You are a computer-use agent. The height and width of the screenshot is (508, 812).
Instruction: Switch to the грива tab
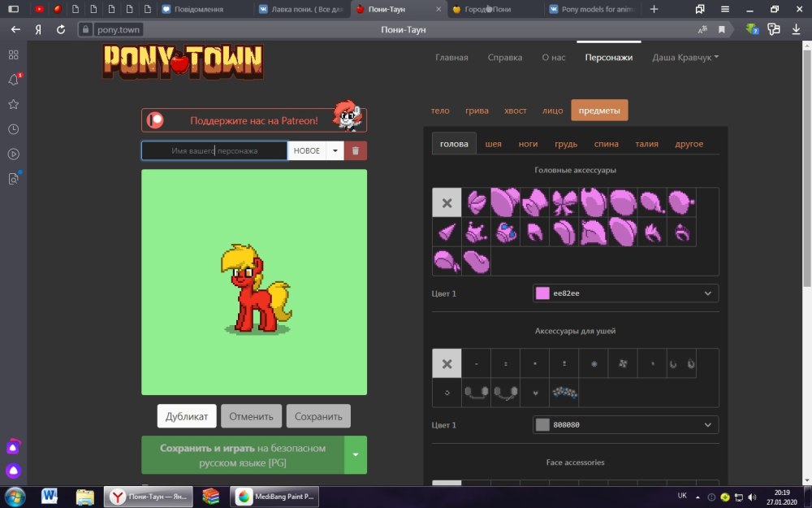click(x=477, y=111)
